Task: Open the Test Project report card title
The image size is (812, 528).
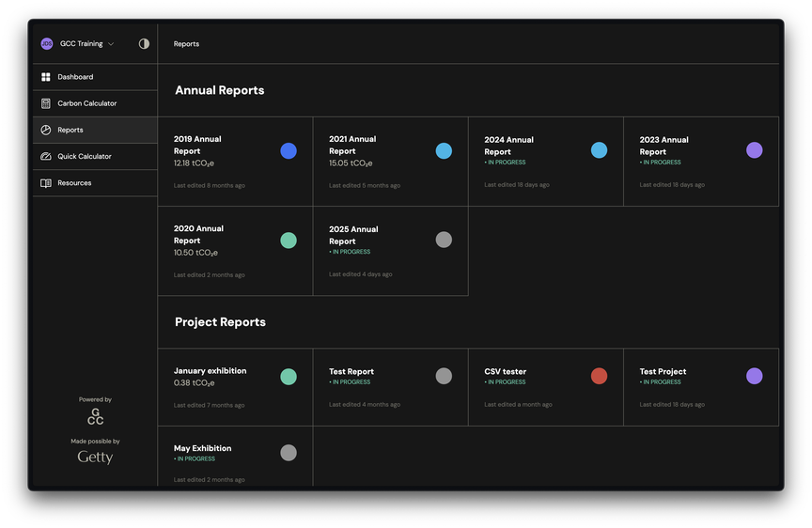Action: point(663,371)
